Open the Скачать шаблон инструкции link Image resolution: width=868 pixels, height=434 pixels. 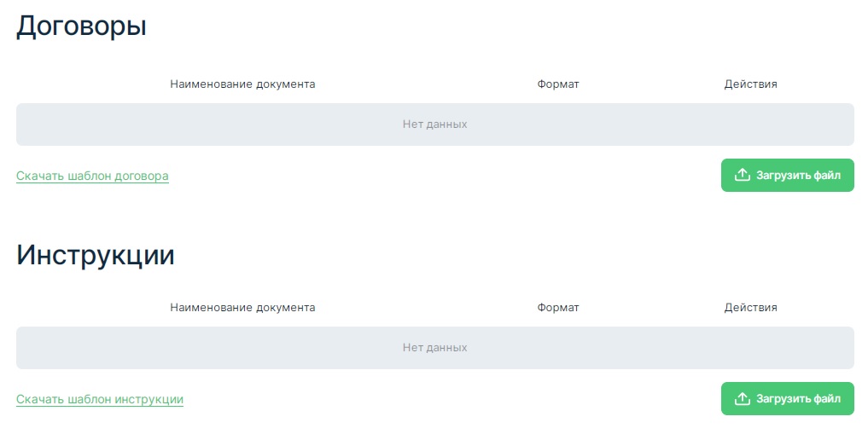(100, 400)
